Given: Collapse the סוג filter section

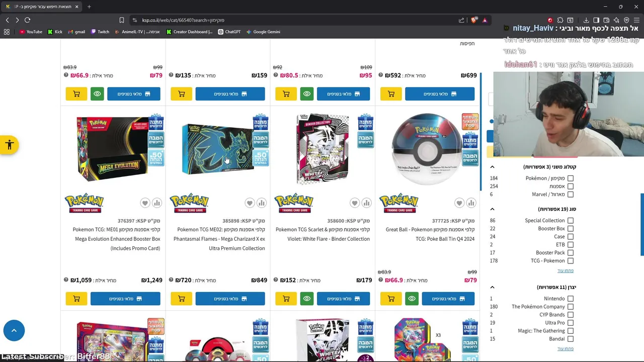Looking at the screenshot, I should (x=492, y=209).
